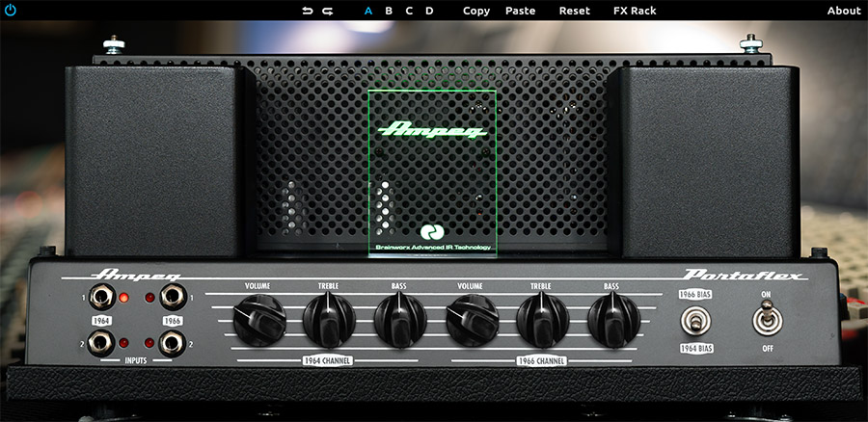The height and width of the screenshot is (422, 868).
Task: Toggle the ON/OFF power switch
Action: coord(766,319)
